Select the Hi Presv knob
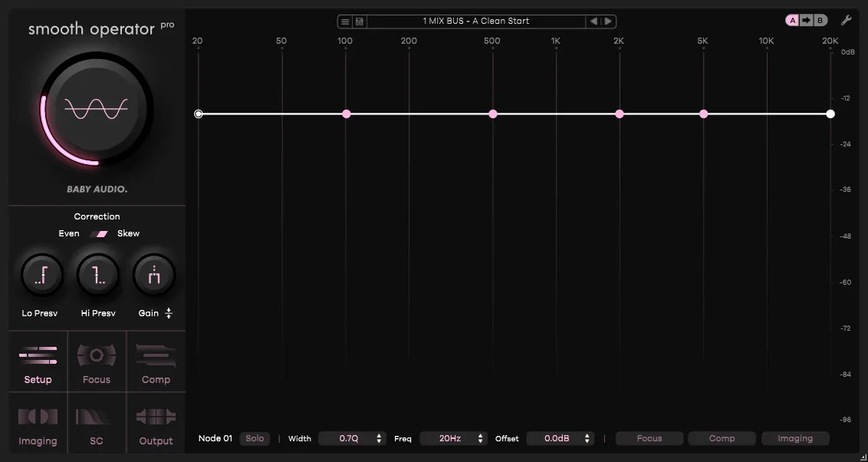This screenshot has height=462, width=868. click(x=98, y=276)
